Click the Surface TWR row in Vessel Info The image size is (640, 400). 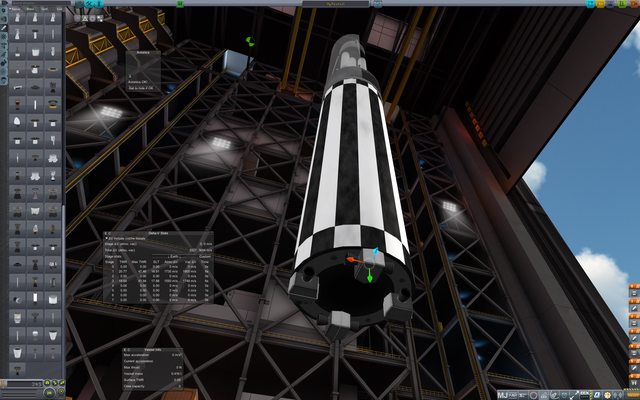click(152, 380)
